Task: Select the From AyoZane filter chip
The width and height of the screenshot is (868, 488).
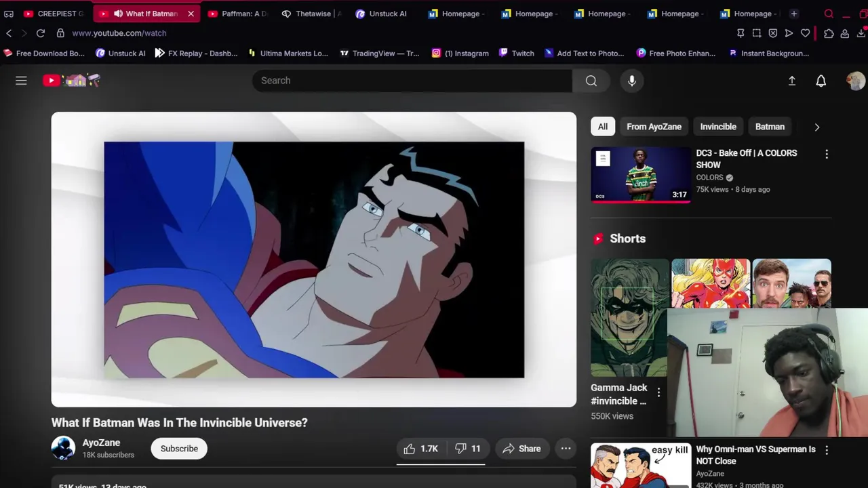Action: point(654,127)
